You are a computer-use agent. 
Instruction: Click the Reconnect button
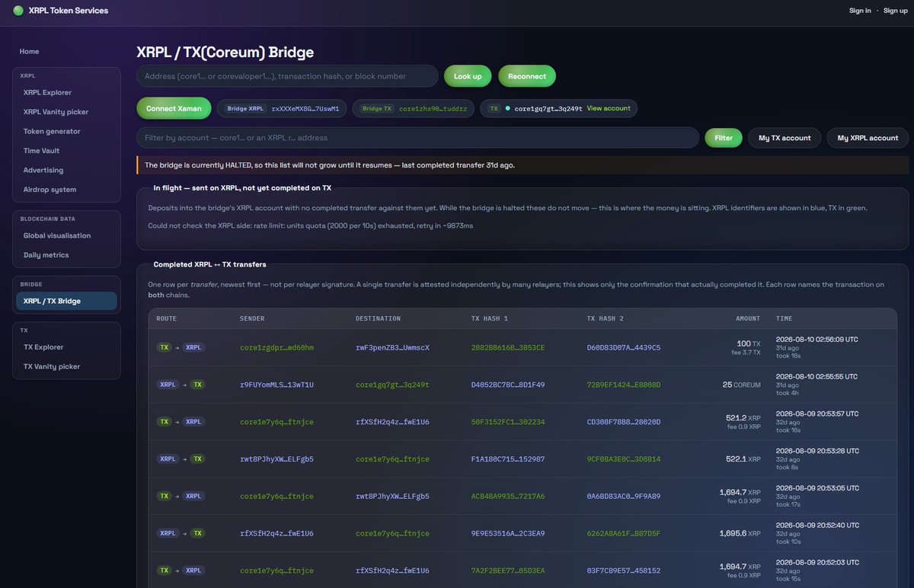(527, 76)
